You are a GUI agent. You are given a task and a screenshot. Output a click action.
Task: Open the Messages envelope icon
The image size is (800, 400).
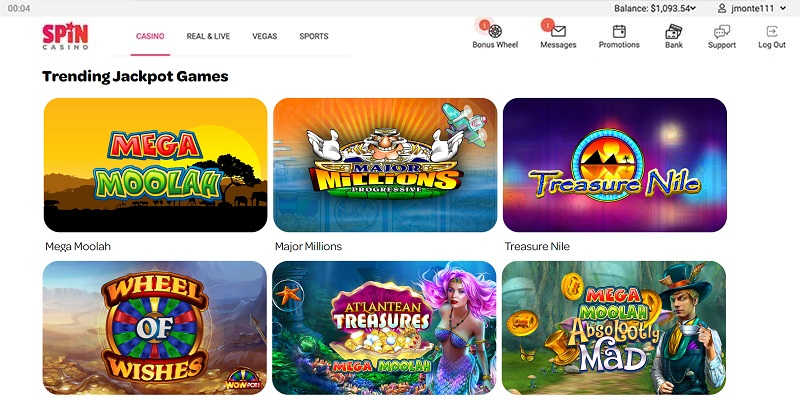coord(558,31)
